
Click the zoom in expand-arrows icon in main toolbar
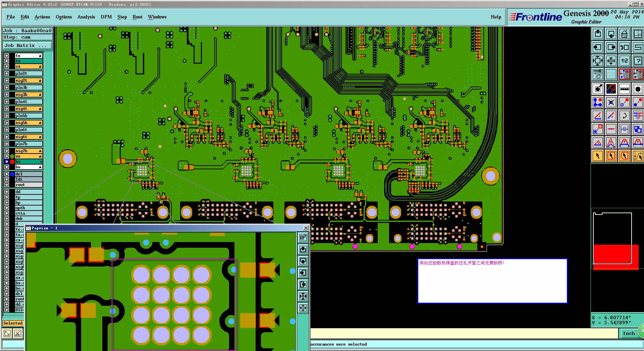tap(598, 61)
